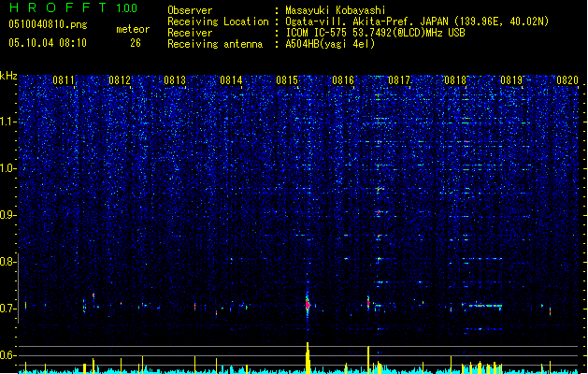Click the 0811 time marker
The image size is (588, 374).
pyautogui.click(x=64, y=80)
